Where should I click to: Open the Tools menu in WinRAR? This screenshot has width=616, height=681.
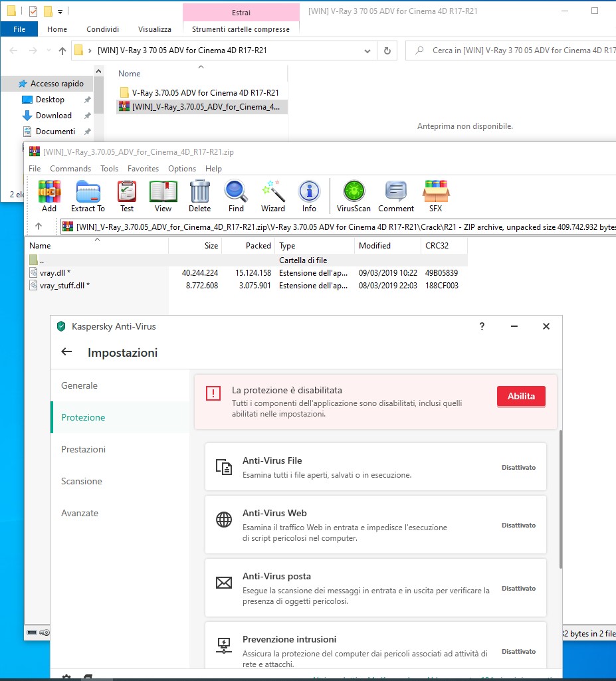[110, 169]
